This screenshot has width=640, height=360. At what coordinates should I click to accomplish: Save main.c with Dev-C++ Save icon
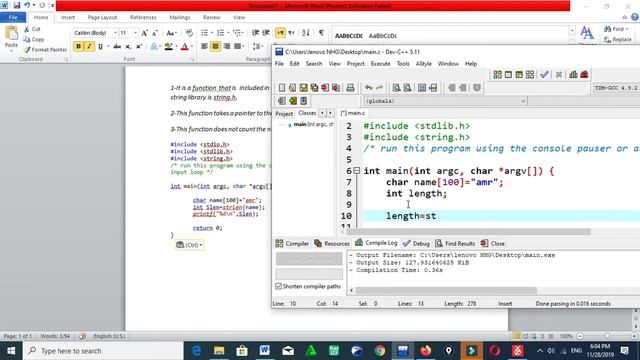pos(303,88)
